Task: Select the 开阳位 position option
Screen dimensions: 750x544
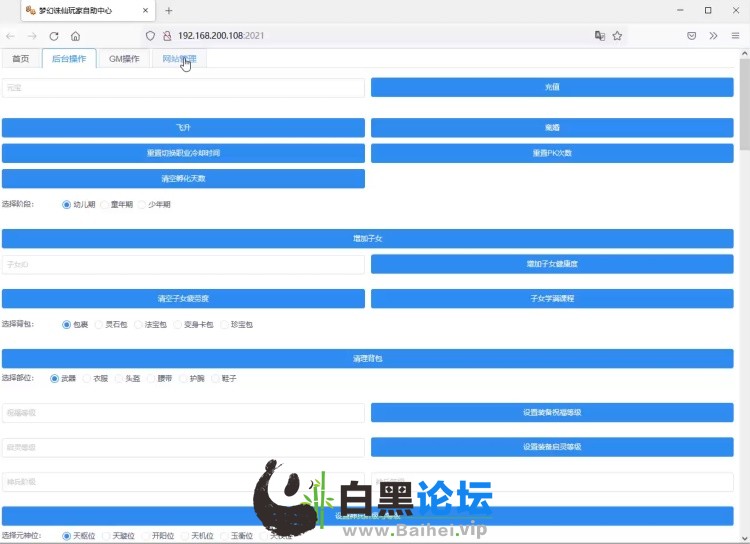Action: coord(157,536)
